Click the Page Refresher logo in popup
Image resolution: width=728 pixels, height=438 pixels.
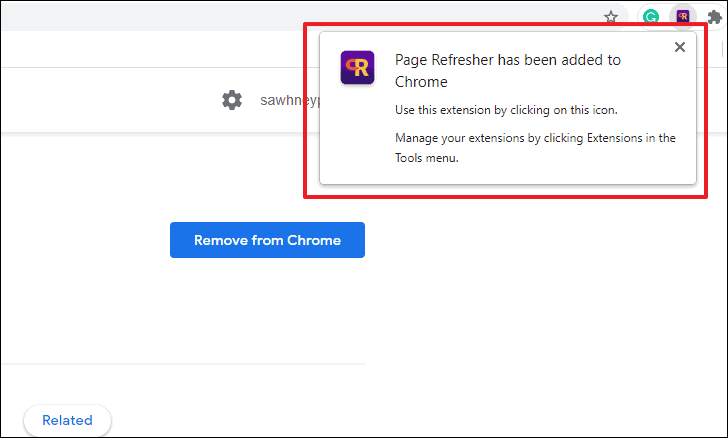pyautogui.click(x=357, y=67)
